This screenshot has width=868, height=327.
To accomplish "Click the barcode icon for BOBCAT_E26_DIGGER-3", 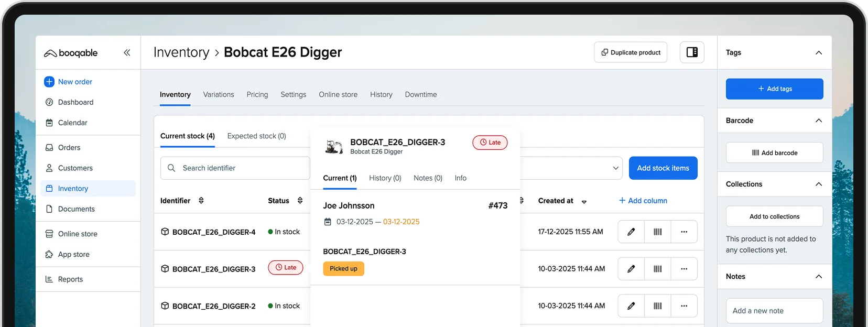I will pyautogui.click(x=657, y=269).
